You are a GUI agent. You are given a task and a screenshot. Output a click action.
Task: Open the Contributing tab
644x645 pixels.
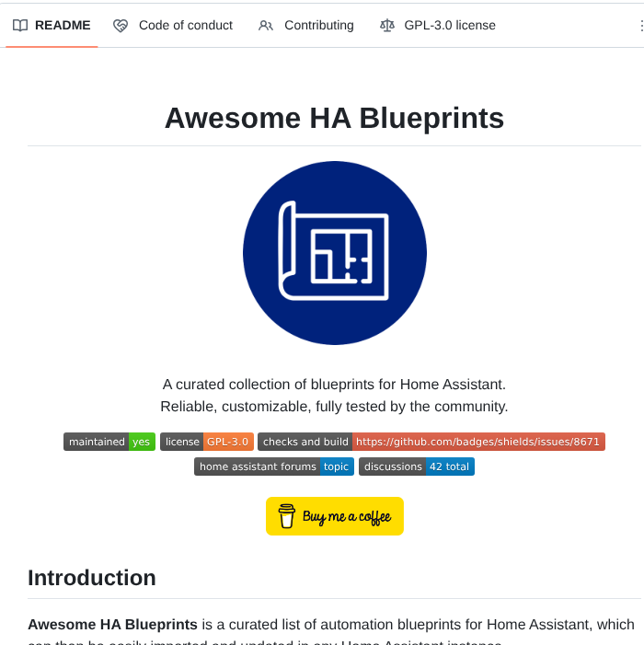coord(306,25)
